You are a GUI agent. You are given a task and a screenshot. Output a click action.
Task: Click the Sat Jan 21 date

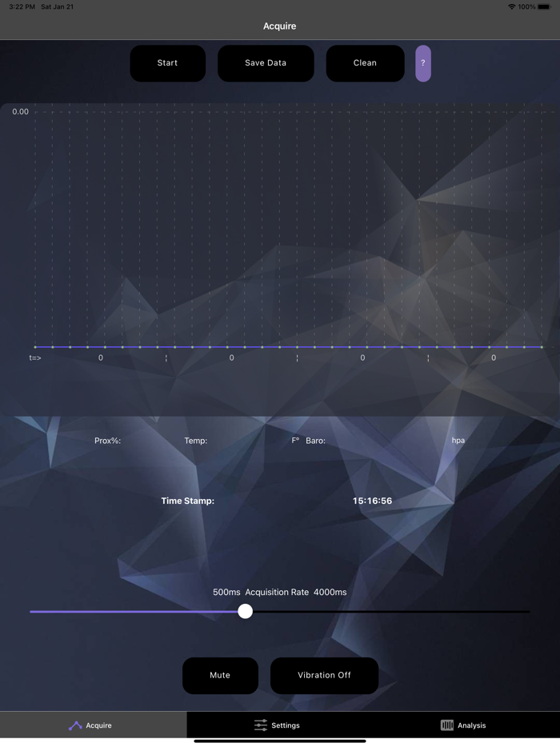click(x=57, y=6)
